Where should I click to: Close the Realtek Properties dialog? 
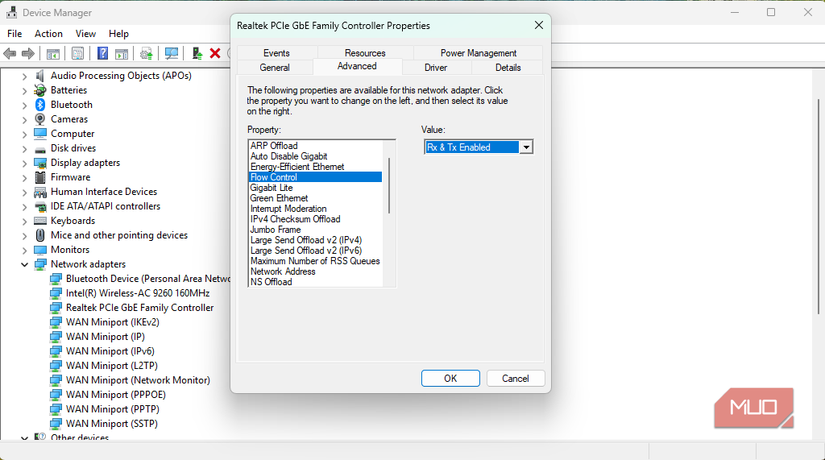point(539,25)
